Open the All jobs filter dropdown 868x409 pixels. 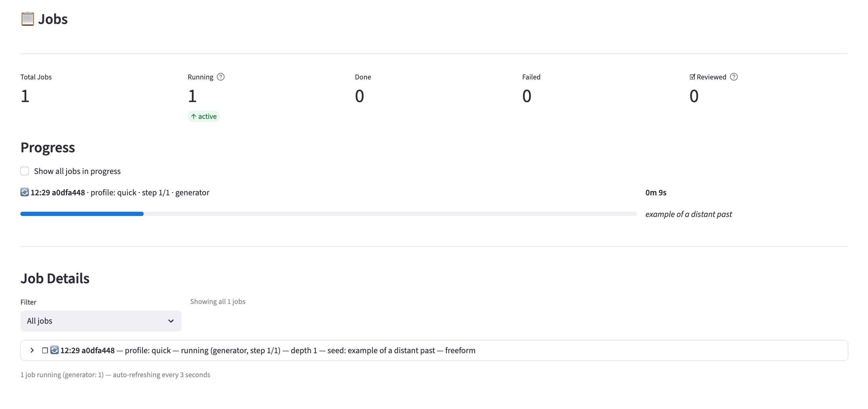(x=101, y=321)
